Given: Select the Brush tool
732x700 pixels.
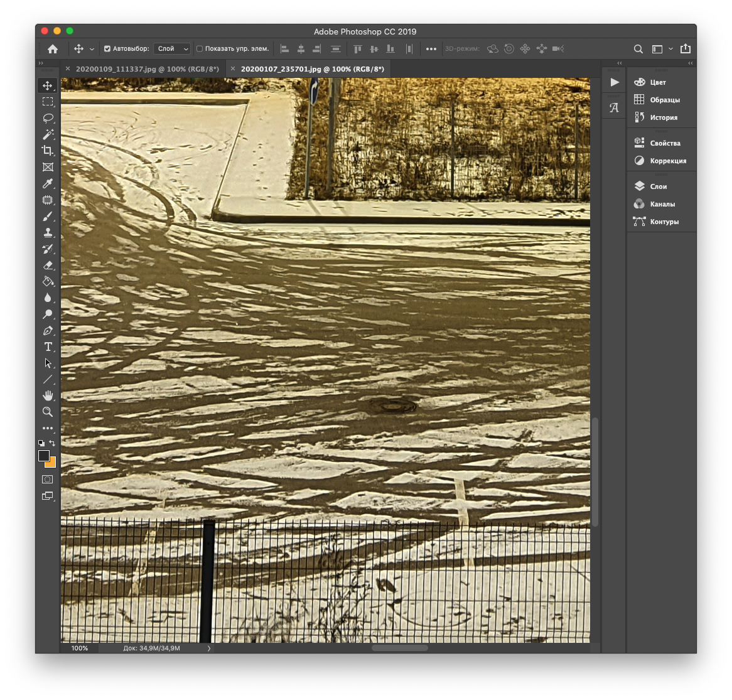Looking at the screenshot, I should 48,217.
